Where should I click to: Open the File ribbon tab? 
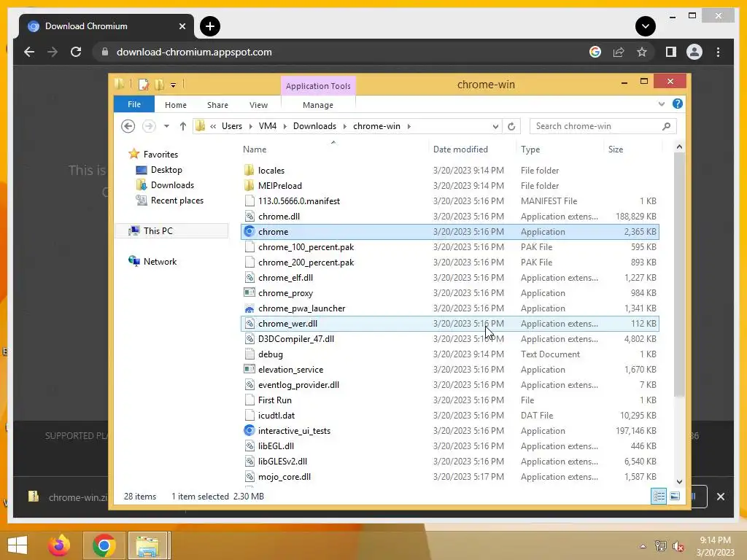[x=134, y=104]
